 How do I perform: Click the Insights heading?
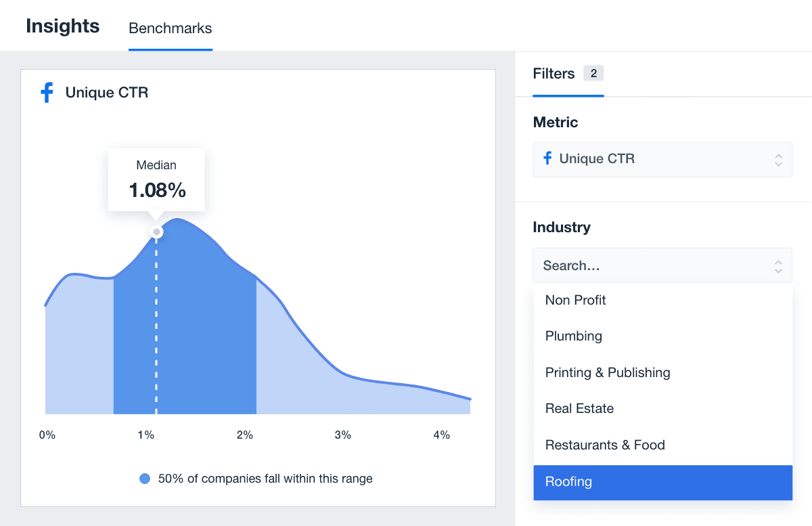coord(63,26)
